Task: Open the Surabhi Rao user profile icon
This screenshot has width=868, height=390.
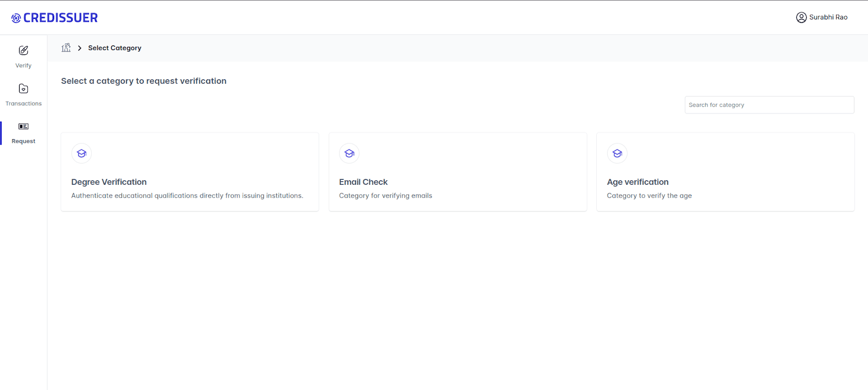Action: [x=801, y=17]
